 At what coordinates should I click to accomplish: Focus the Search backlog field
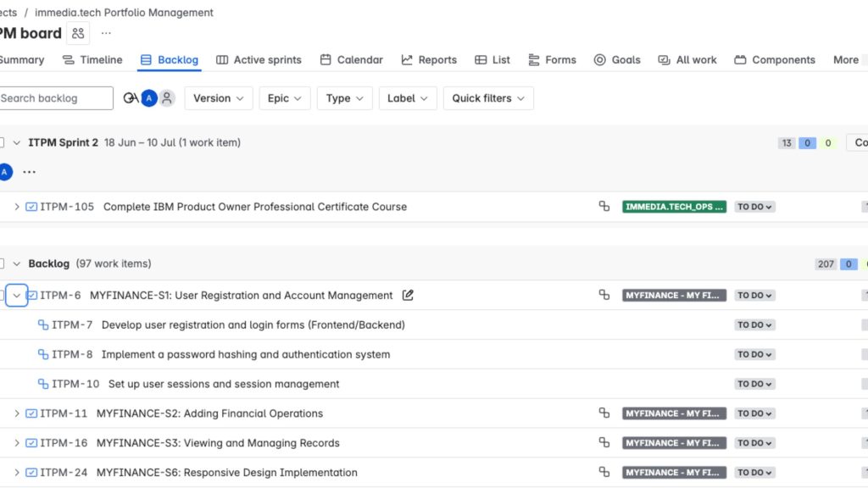pos(54,98)
